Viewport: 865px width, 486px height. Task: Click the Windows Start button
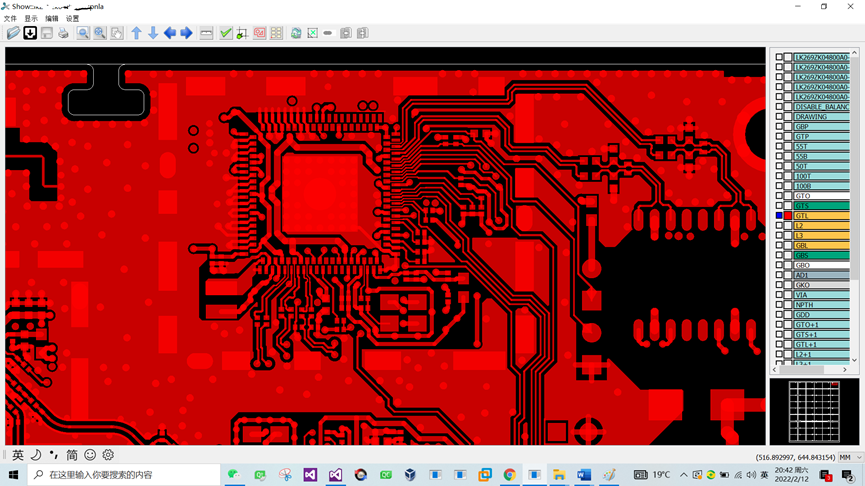pyautogui.click(x=13, y=474)
